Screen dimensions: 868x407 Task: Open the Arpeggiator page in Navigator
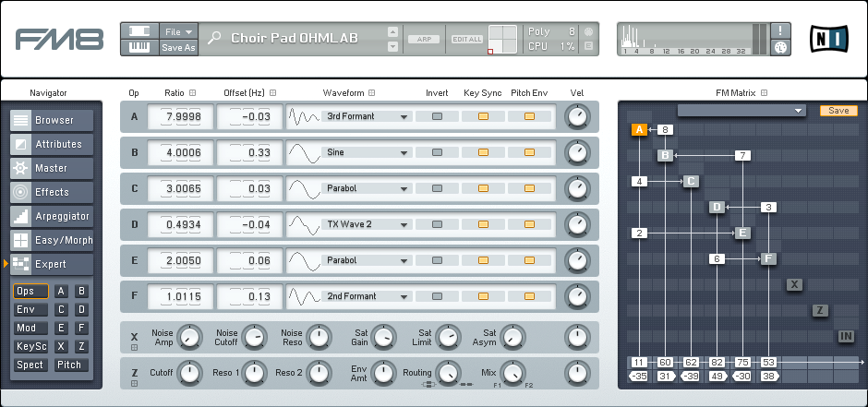coord(52,216)
